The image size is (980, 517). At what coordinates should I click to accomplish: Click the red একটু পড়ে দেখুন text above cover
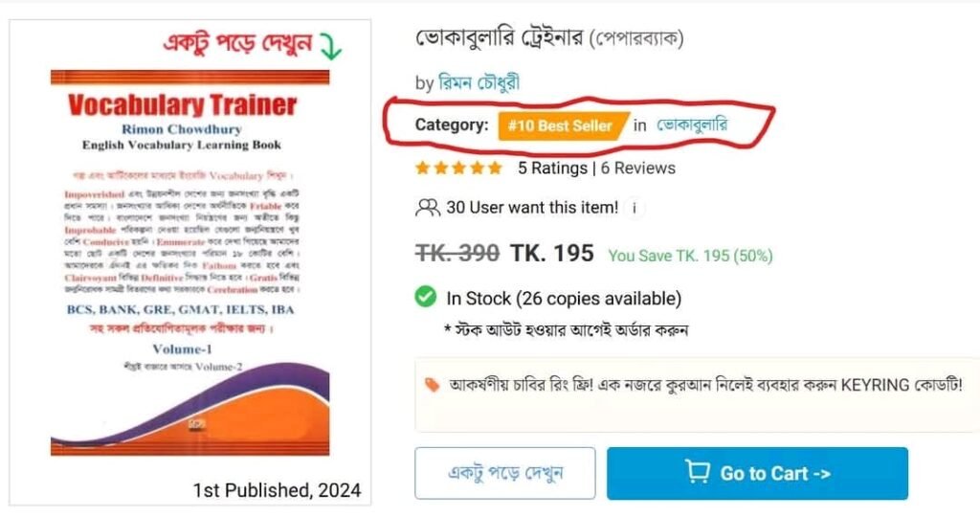[x=237, y=44]
